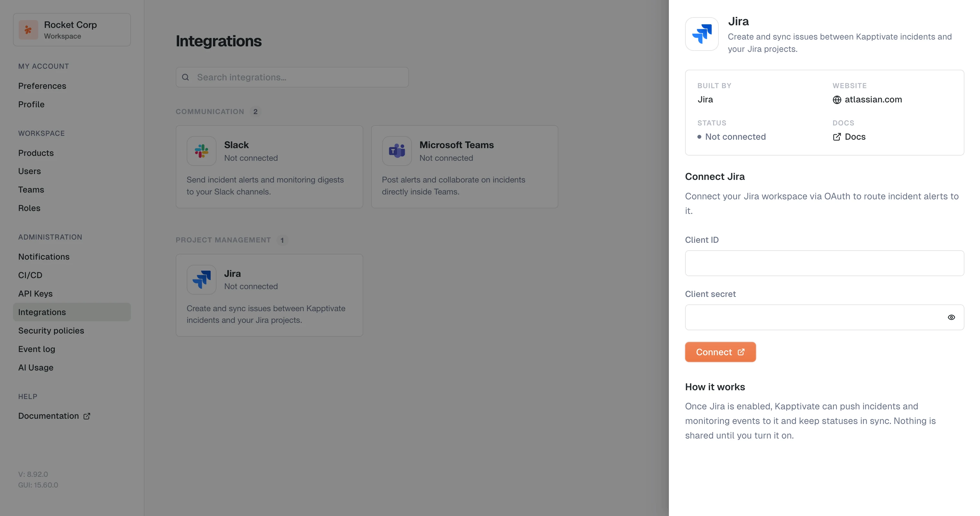
Task: Click the Microsoft Teams logo icon
Action: (x=397, y=151)
